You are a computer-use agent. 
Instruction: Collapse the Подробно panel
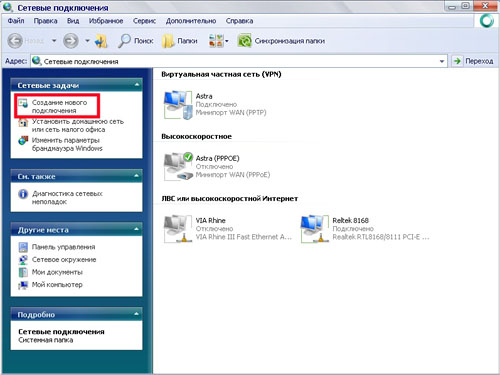pos(137,314)
